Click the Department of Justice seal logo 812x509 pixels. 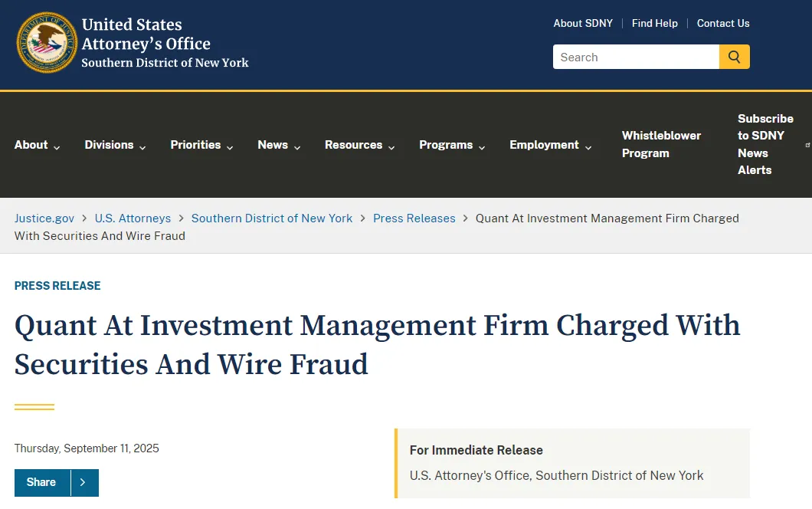coord(47,42)
